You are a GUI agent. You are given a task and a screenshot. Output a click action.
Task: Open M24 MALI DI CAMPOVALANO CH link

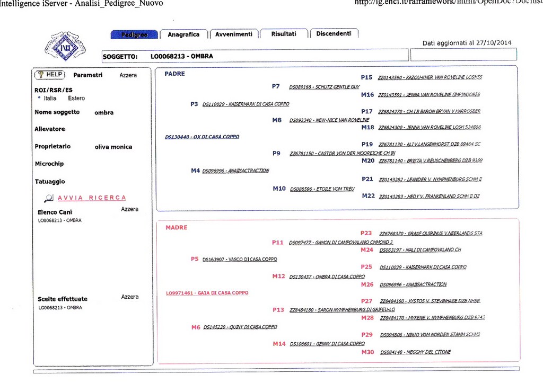click(x=421, y=250)
